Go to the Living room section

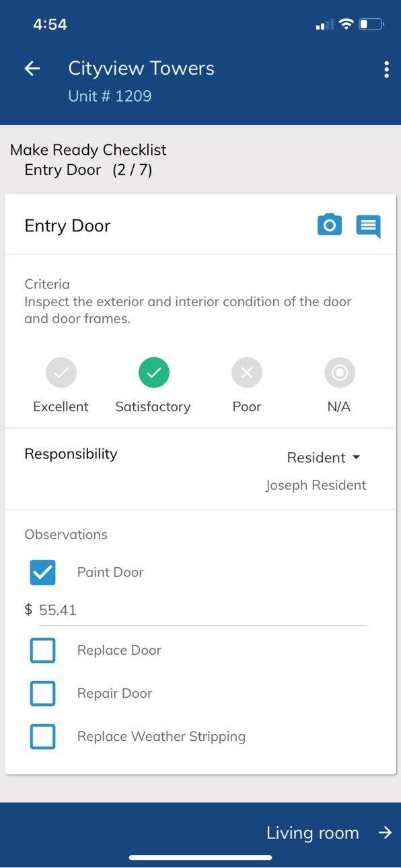point(313,833)
